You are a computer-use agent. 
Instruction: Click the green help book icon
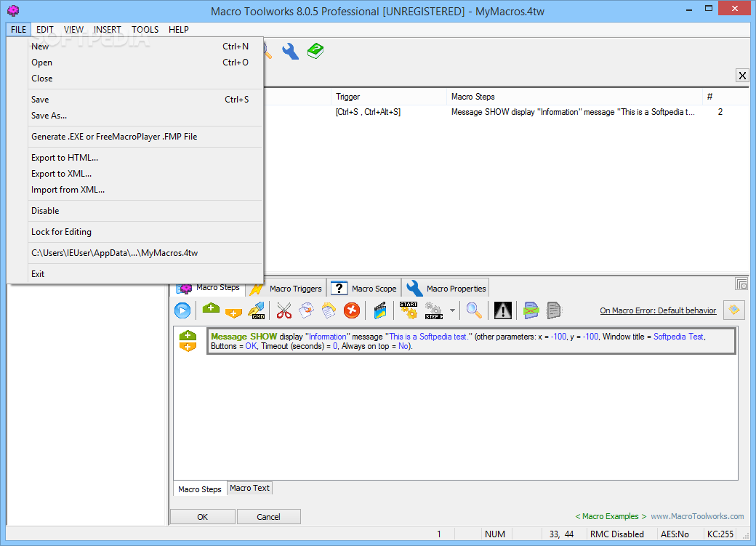(315, 51)
